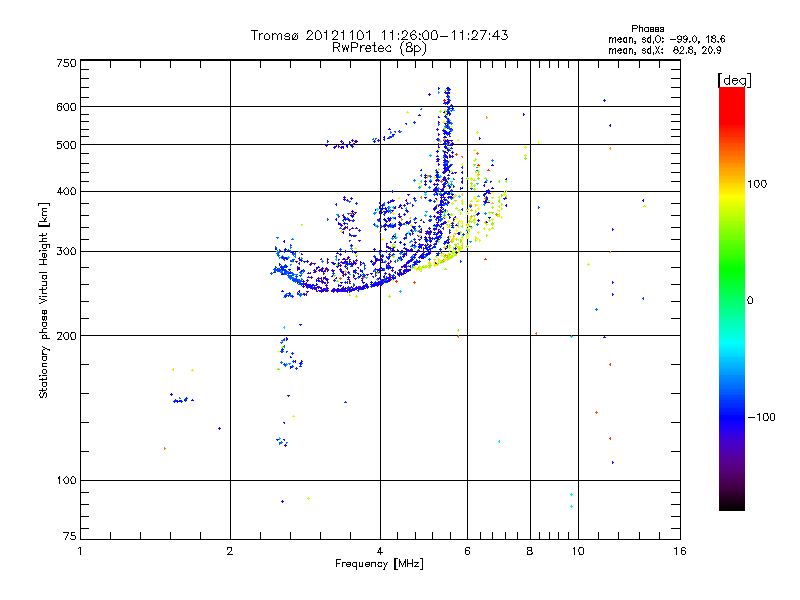Click the colorbar tick label '-100'
Viewport: 800px width, 600px height.
pos(761,417)
